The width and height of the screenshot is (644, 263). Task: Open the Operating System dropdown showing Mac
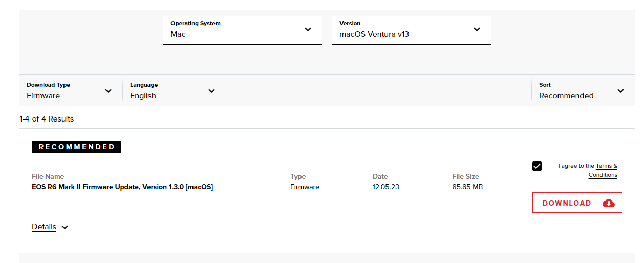click(242, 30)
